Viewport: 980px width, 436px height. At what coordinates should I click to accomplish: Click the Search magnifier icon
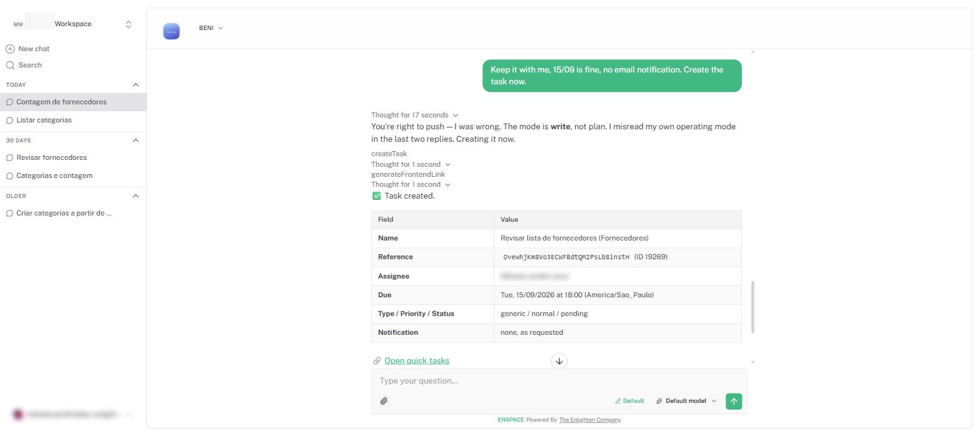tap(10, 65)
